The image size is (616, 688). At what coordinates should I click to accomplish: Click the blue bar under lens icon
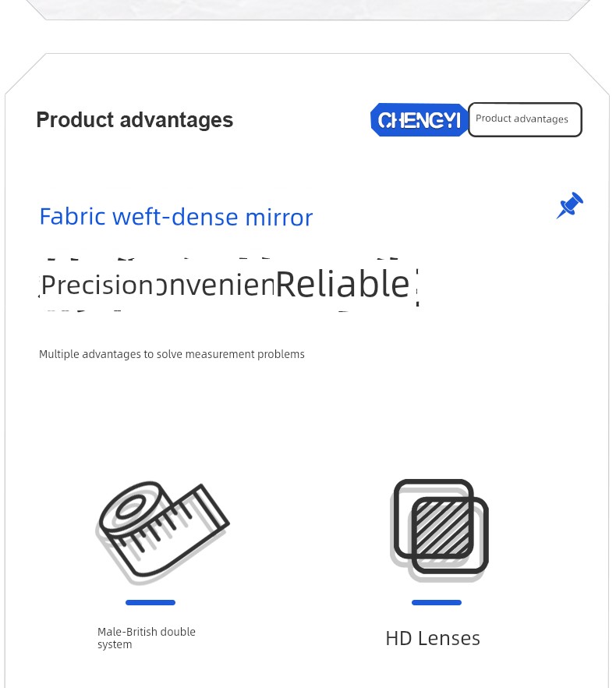[437, 602]
